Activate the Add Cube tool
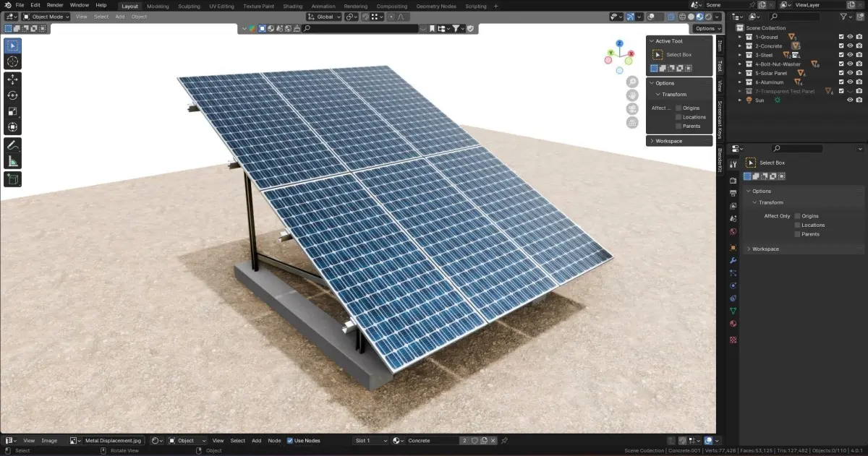The height and width of the screenshot is (456, 868). [x=12, y=178]
